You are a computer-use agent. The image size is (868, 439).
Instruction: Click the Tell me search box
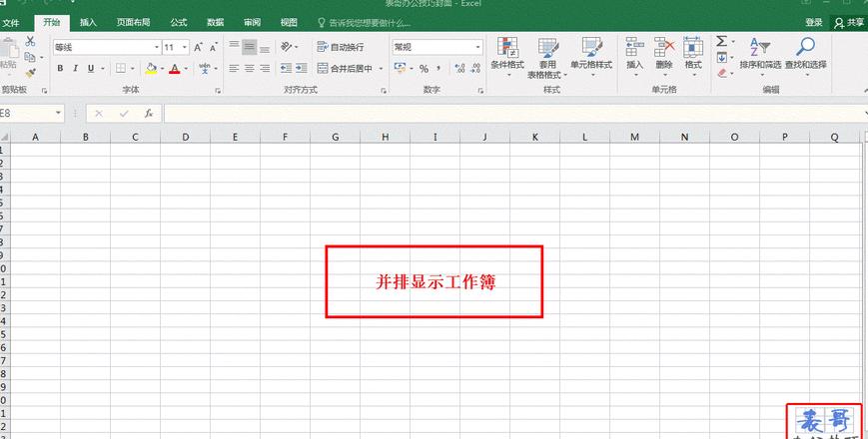click(x=365, y=23)
